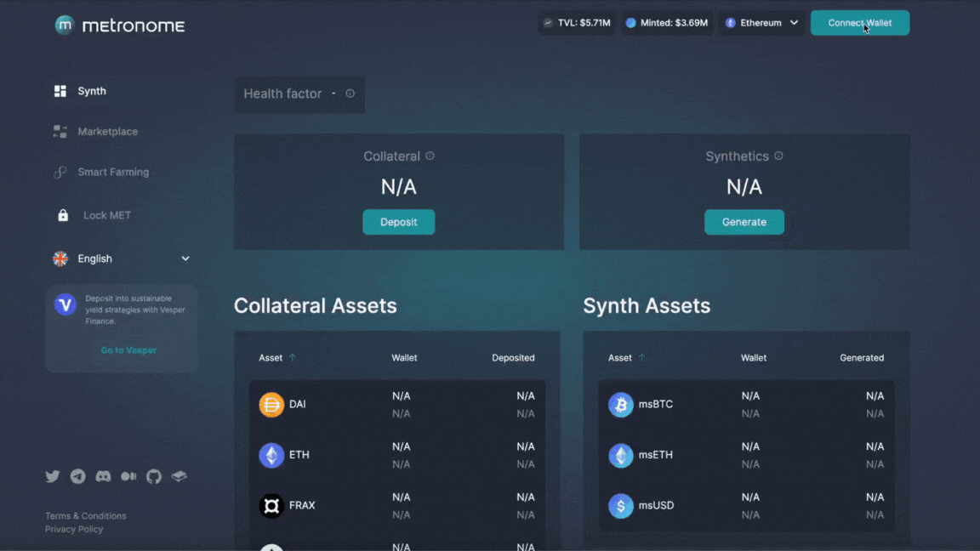
Task: Click Wallet column header in Synth Assets
Action: click(x=754, y=358)
